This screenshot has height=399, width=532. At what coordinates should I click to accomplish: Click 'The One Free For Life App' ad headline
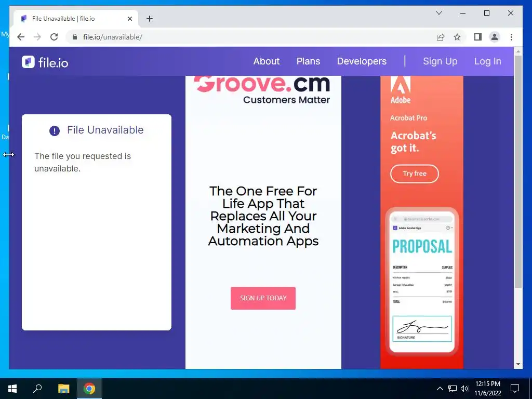pos(263,216)
